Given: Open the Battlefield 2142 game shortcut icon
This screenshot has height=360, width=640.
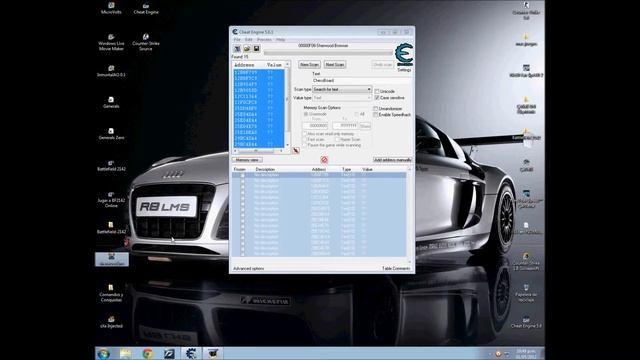Looking at the screenshot, I should point(111,165).
